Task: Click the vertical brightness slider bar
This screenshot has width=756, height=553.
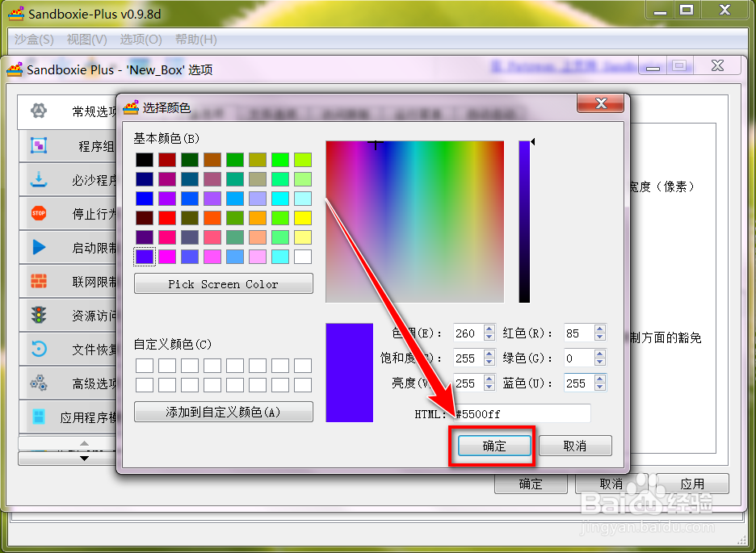Action: pyautogui.click(x=524, y=221)
